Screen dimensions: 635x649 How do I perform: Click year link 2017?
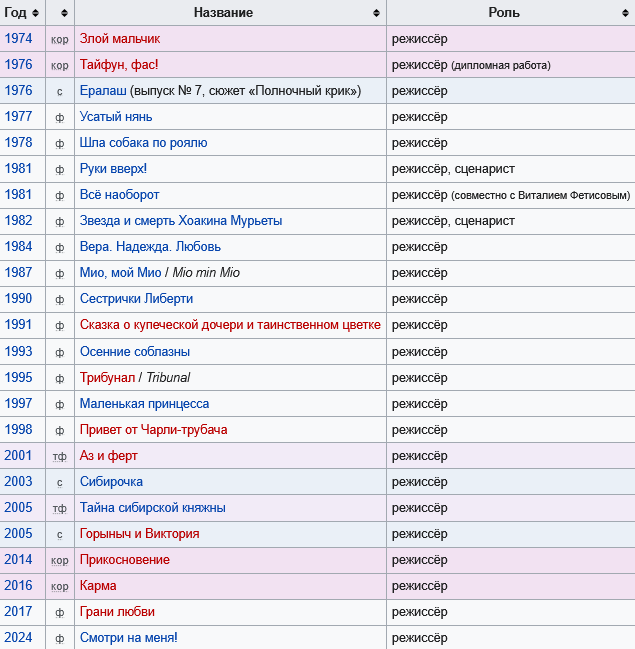coord(18,612)
